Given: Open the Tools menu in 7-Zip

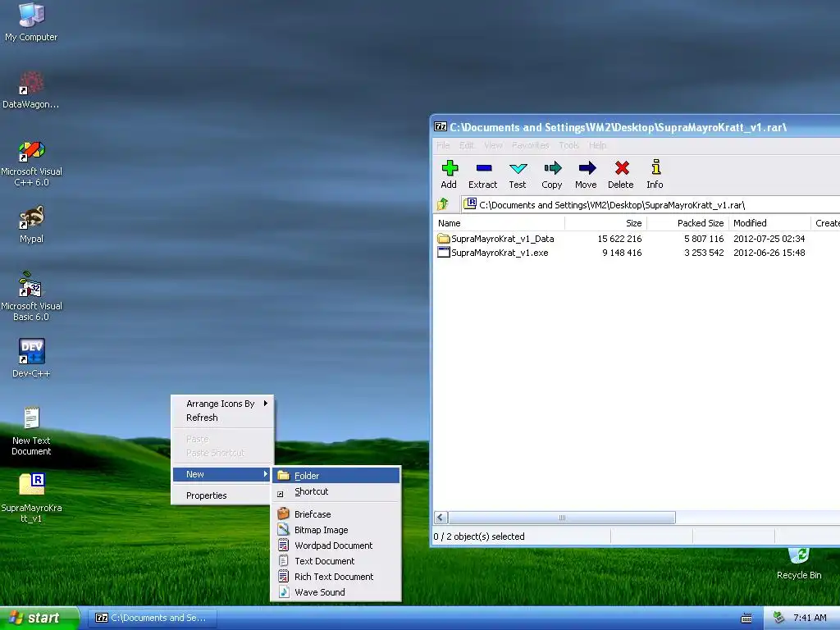Looking at the screenshot, I should (568, 145).
